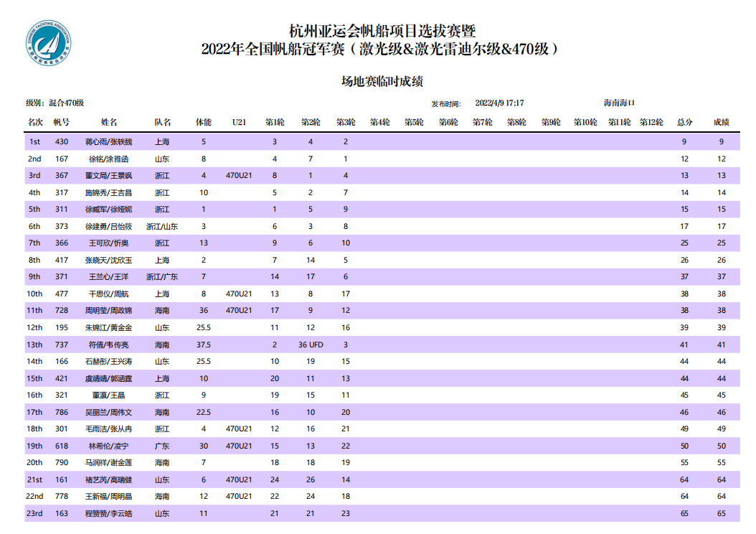Viewport: 756px width, 534px height.
Task: Click sail number 778 in the 22nd row
Action: click(x=62, y=497)
